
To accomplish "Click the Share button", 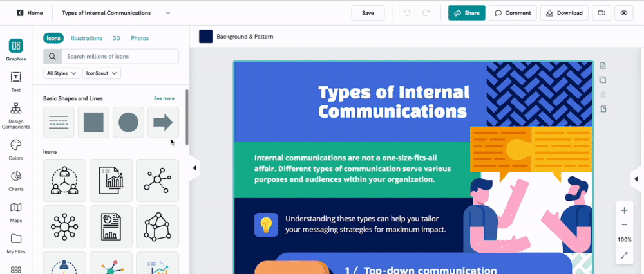I will [466, 13].
